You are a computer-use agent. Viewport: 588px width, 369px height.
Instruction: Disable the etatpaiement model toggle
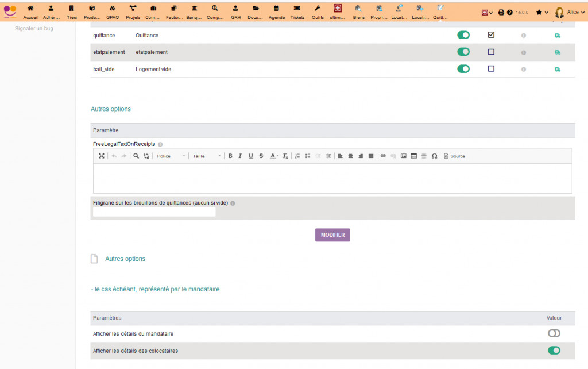click(463, 52)
